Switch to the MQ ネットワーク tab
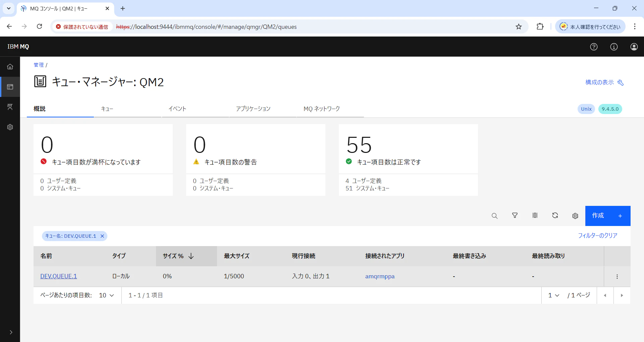Image resolution: width=644 pixels, height=342 pixels. 330,109
